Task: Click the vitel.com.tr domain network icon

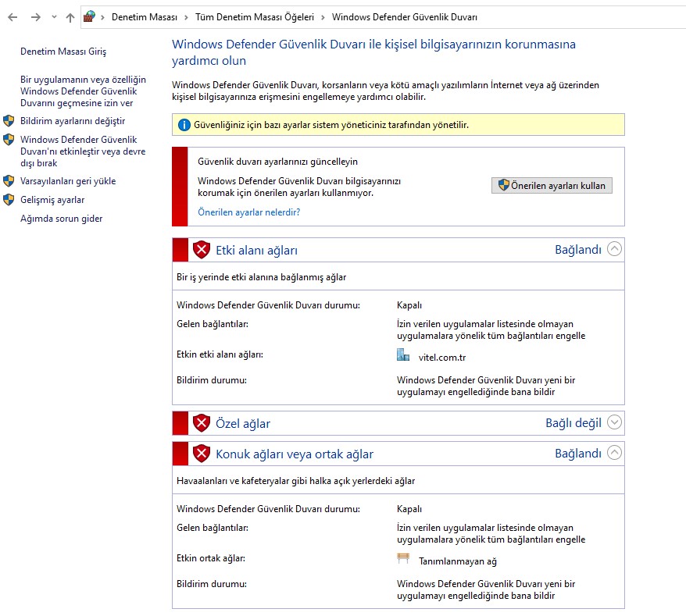Action: point(403,355)
